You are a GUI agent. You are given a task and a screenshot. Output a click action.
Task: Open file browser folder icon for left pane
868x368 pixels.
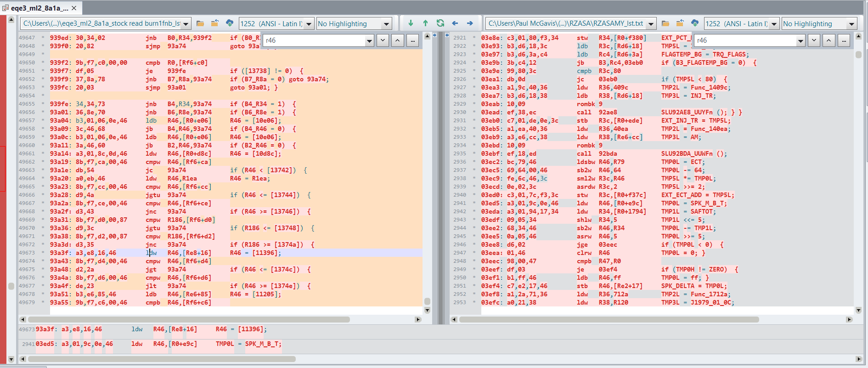200,23
